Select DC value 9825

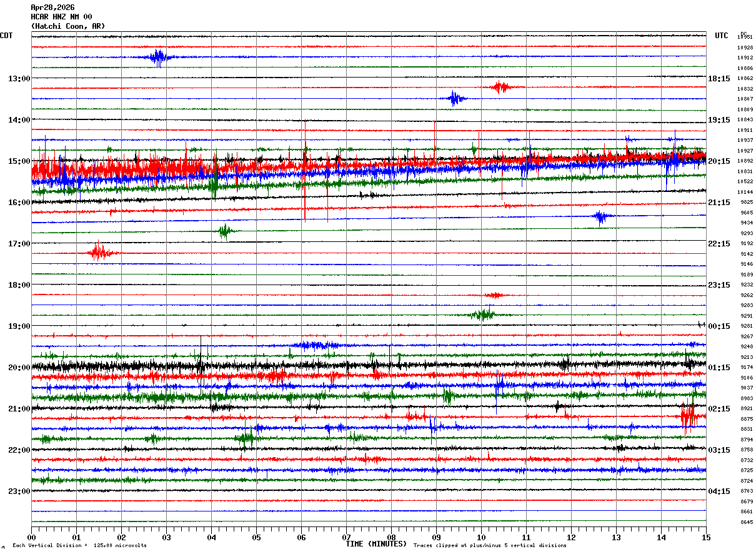(x=747, y=203)
